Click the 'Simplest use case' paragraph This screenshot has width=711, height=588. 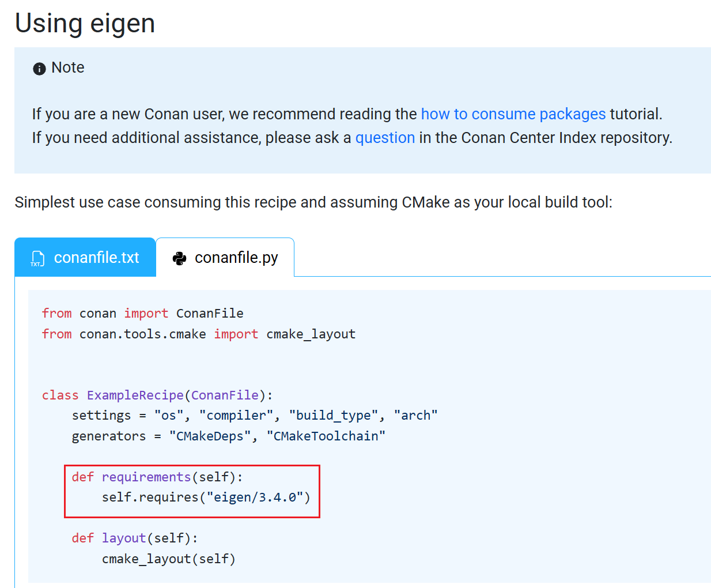pos(313,202)
